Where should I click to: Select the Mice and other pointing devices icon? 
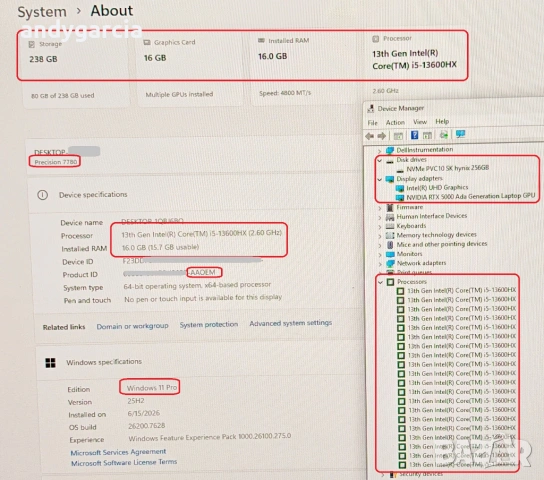pyautogui.click(x=390, y=245)
